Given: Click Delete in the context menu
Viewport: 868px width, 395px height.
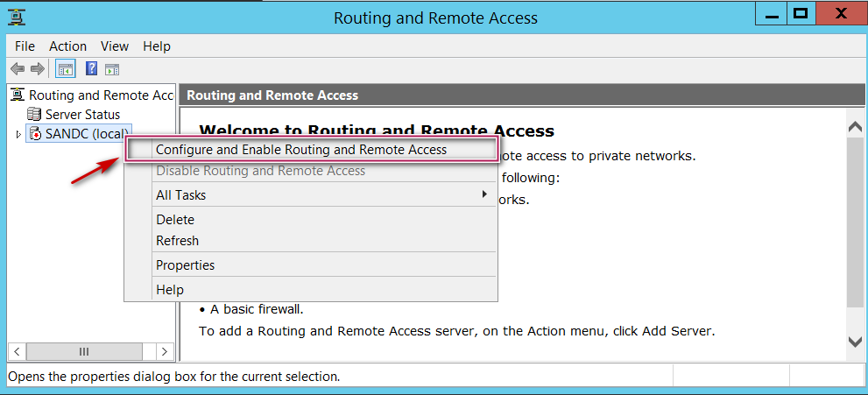Looking at the screenshot, I should (175, 220).
